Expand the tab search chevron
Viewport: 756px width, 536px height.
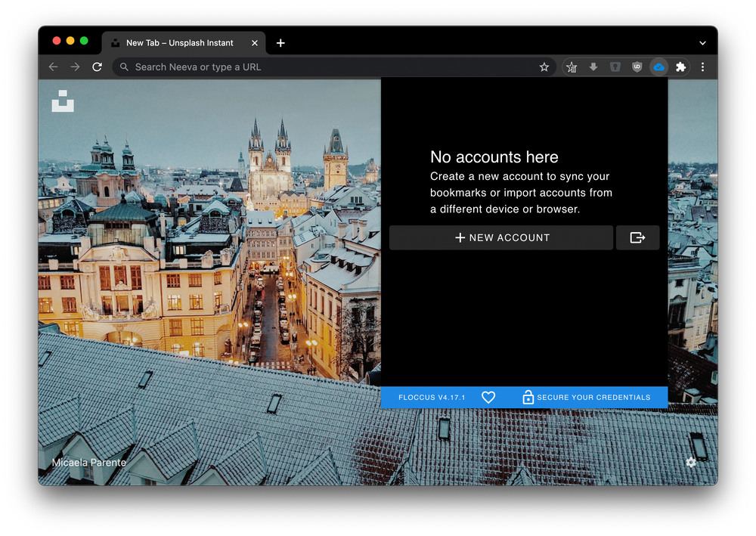[702, 43]
